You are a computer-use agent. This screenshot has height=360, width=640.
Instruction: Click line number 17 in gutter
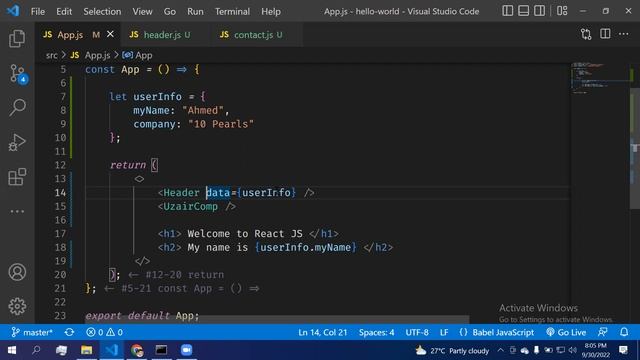coord(60,233)
